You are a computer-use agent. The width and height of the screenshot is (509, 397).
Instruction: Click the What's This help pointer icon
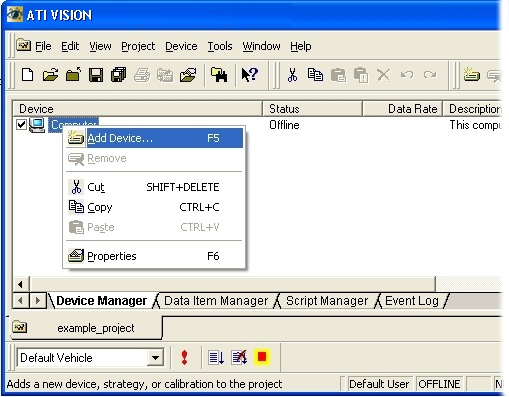250,75
